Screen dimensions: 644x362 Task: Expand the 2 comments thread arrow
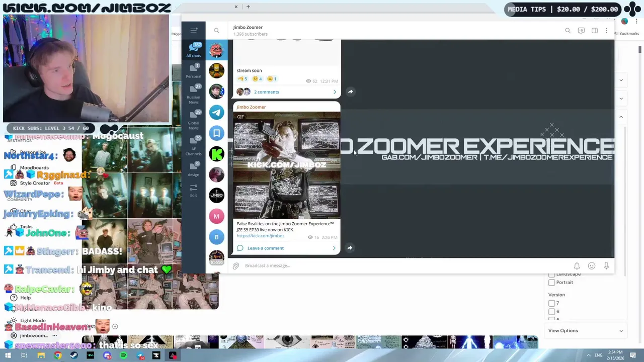pyautogui.click(x=335, y=92)
